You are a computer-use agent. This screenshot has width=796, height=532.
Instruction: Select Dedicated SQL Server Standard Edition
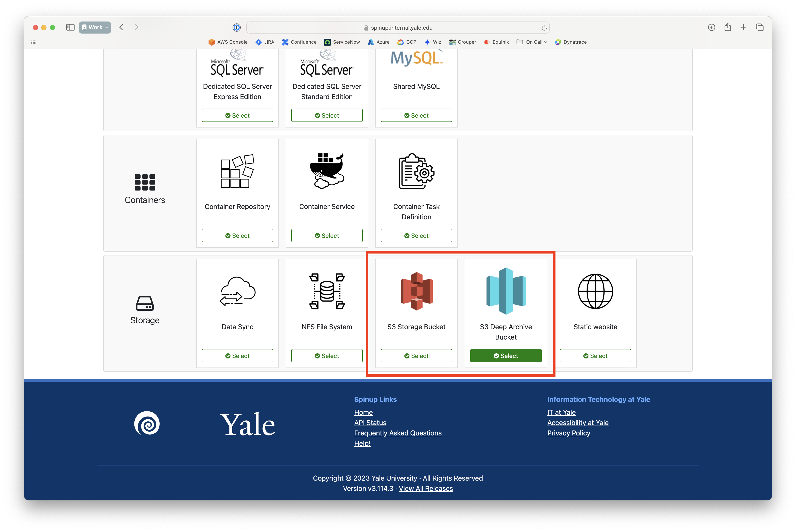(x=327, y=115)
